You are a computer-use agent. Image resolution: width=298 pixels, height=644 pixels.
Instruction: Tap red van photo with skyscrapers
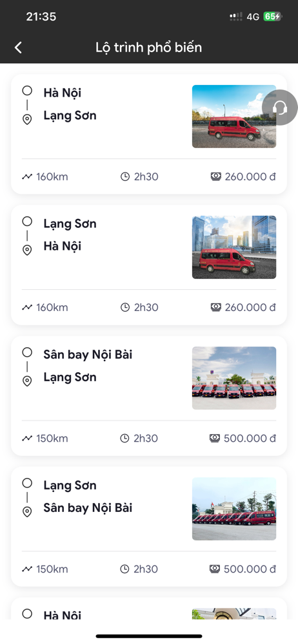pos(234,247)
